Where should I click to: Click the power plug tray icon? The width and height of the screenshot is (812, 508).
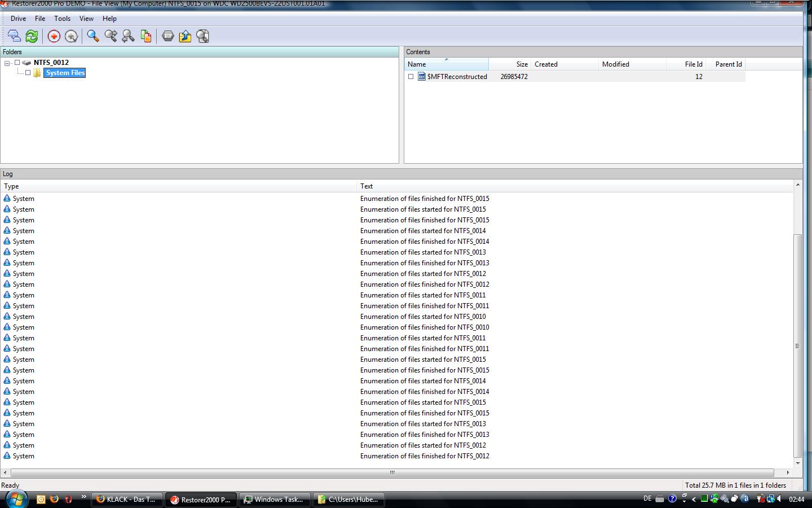pyautogui.click(x=761, y=498)
